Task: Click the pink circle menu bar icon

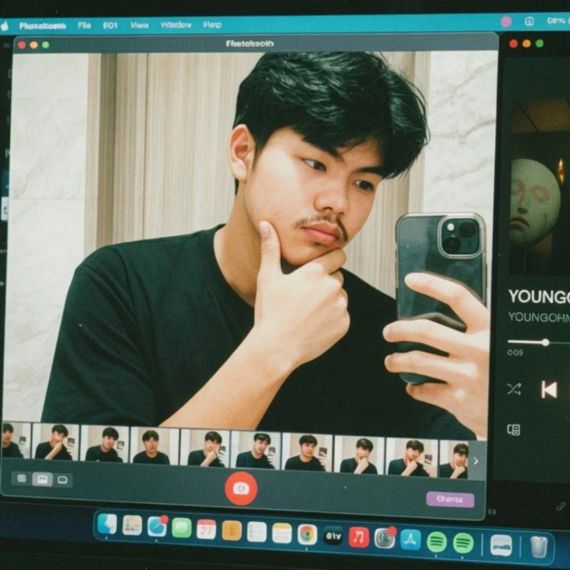Action: click(506, 22)
